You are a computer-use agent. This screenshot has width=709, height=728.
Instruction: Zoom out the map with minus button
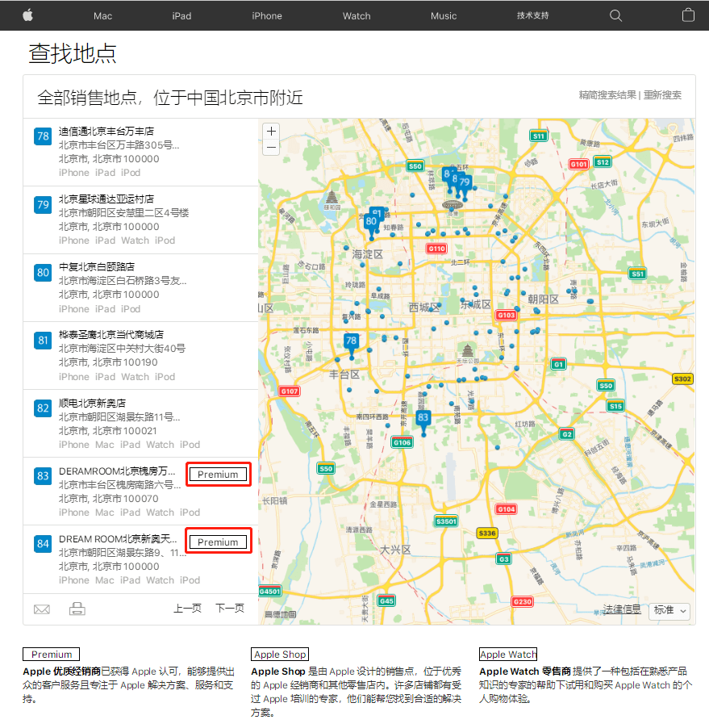[x=272, y=147]
